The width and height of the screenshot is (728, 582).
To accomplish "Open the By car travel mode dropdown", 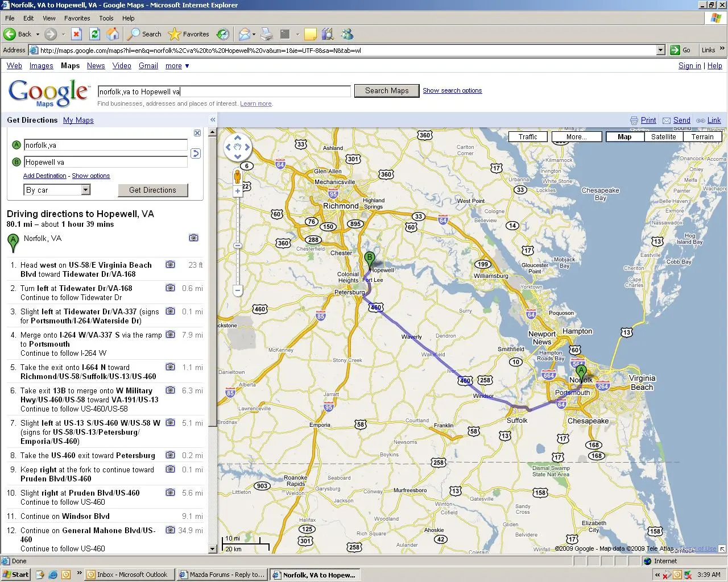I will pyautogui.click(x=57, y=190).
